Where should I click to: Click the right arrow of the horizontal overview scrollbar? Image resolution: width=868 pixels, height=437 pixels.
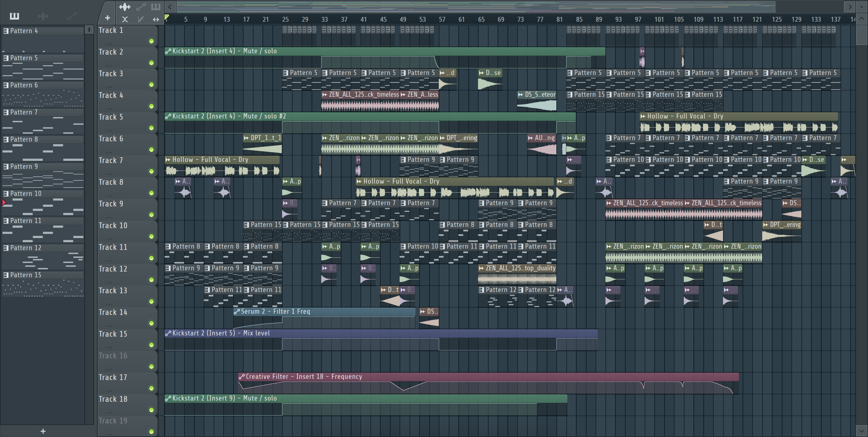(850, 6)
